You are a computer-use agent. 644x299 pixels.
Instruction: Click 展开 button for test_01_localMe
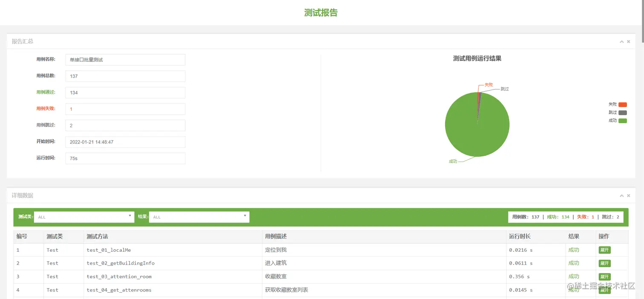pos(604,250)
